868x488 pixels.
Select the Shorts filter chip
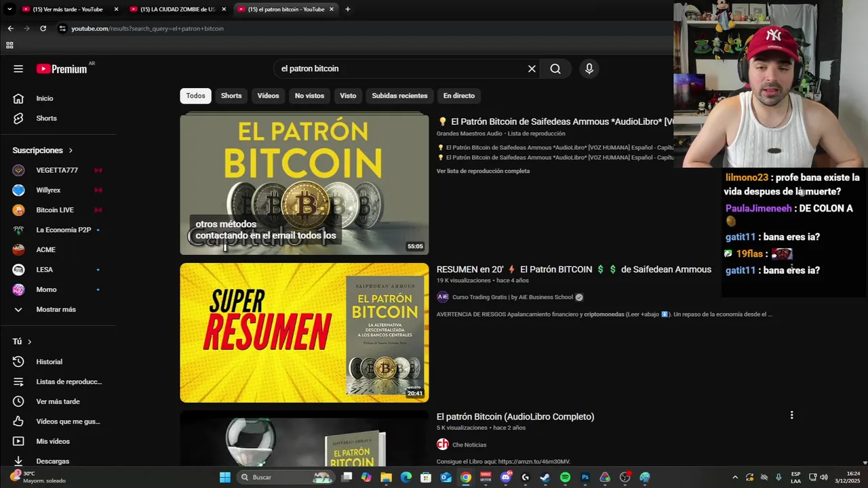231,96
